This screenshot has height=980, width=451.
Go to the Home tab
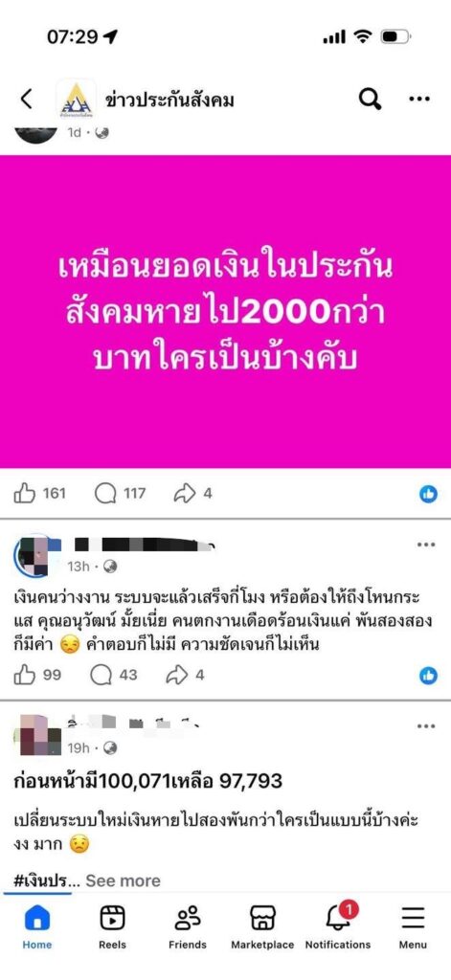click(x=37, y=926)
